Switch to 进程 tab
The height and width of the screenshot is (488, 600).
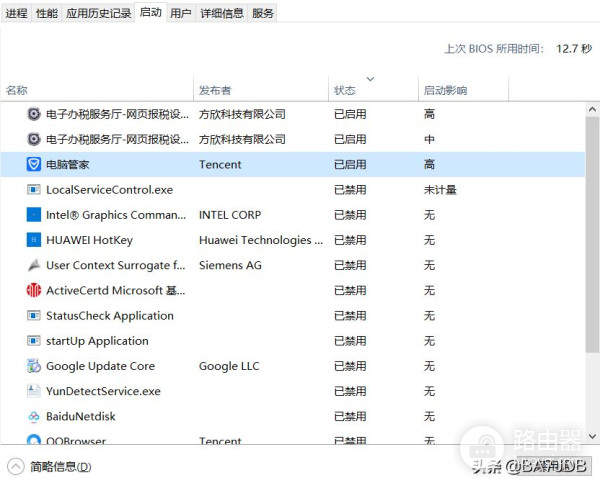pyautogui.click(x=16, y=13)
